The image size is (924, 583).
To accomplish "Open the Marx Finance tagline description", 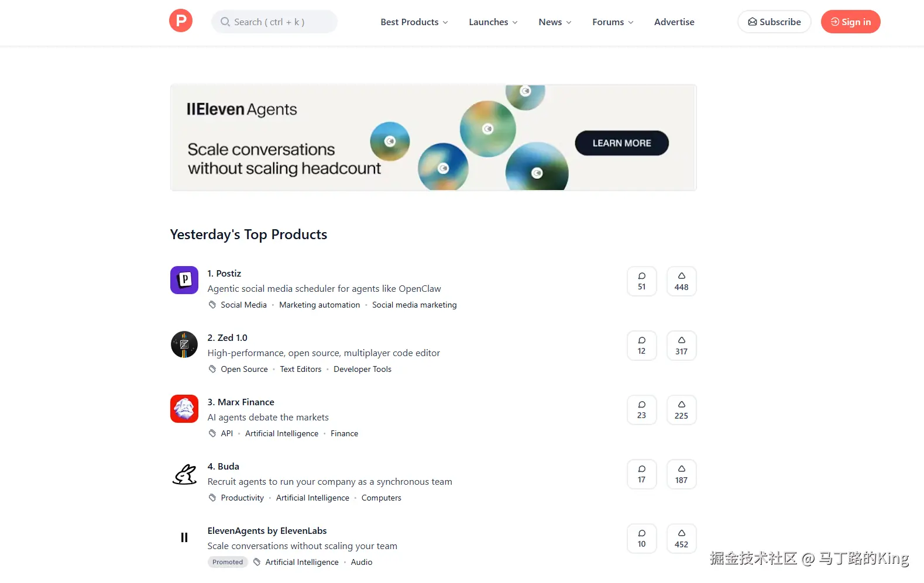I will coord(268,417).
